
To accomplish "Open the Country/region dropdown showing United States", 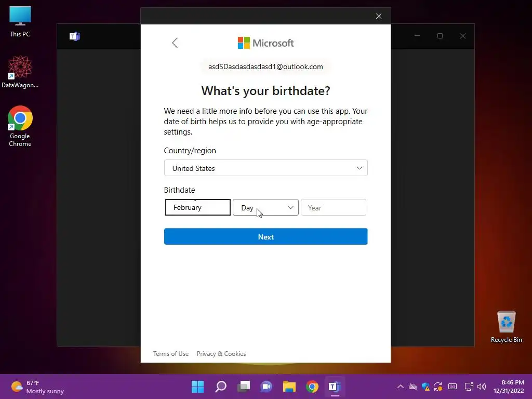I will 265,168.
